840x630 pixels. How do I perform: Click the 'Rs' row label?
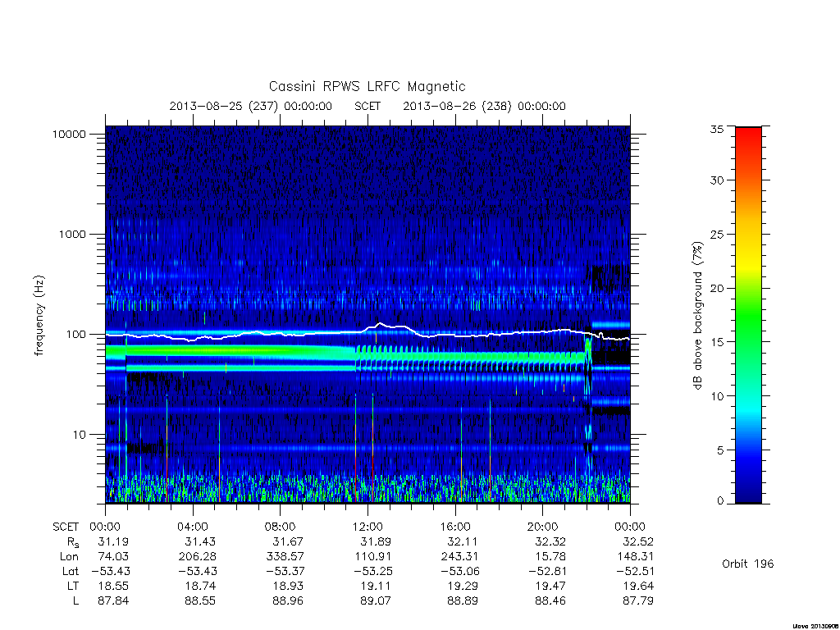73,542
